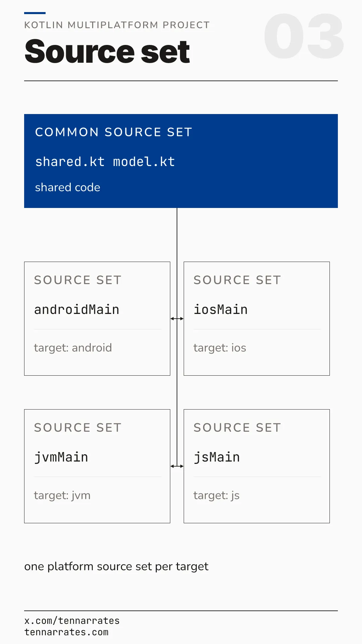Open the tennarrates.com link
Viewport: 362px width, 644px height.
point(66,632)
